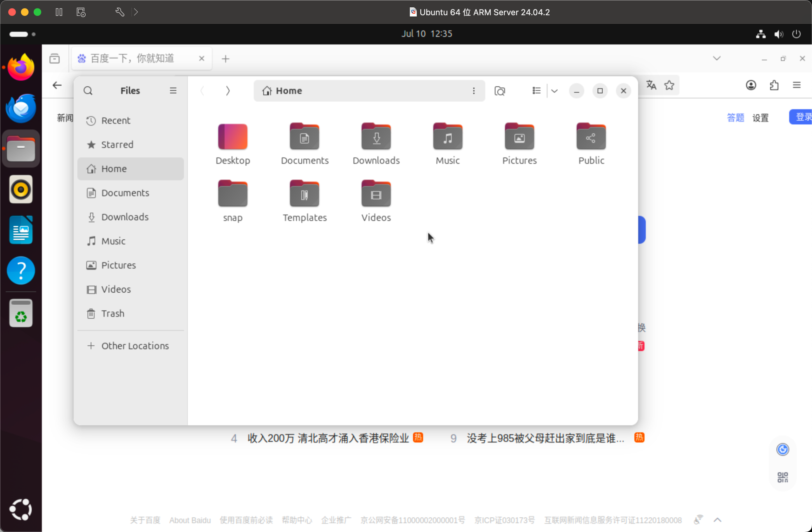This screenshot has width=812, height=532.
Task: Click the Home path bar field
Action: [x=369, y=90]
